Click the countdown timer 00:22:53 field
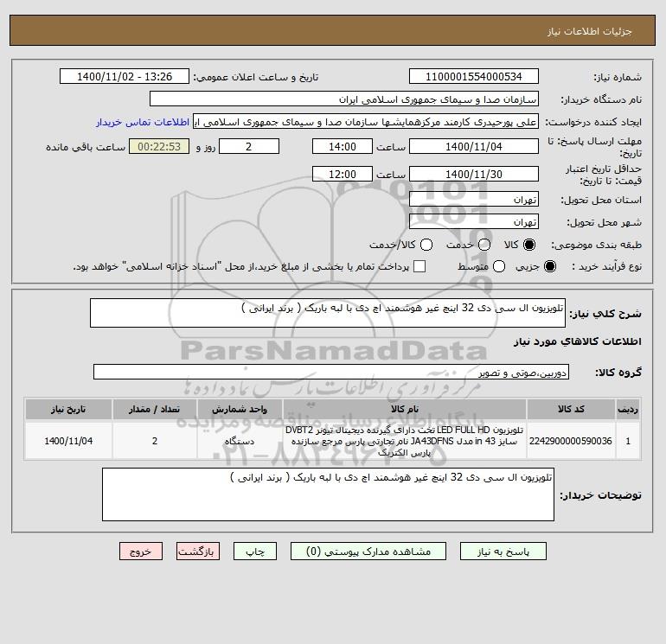The width and height of the screenshot is (666, 644). point(159,146)
